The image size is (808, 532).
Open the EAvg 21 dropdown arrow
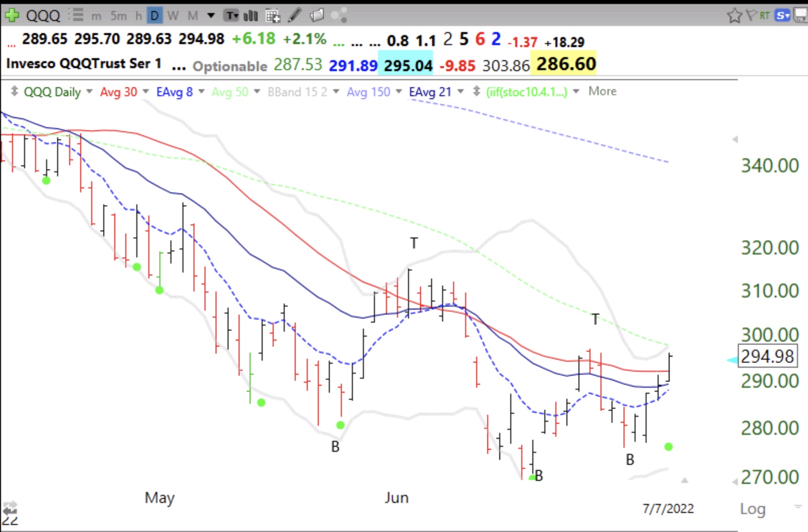pyautogui.click(x=460, y=91)
